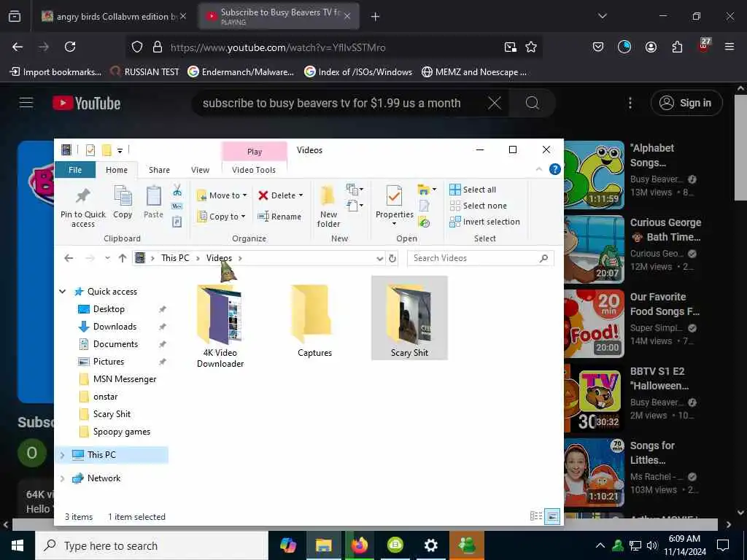Viewport: 747px width, 560px height.
Task: Switch to the Share ribbon tab
Action: [159, 170]
